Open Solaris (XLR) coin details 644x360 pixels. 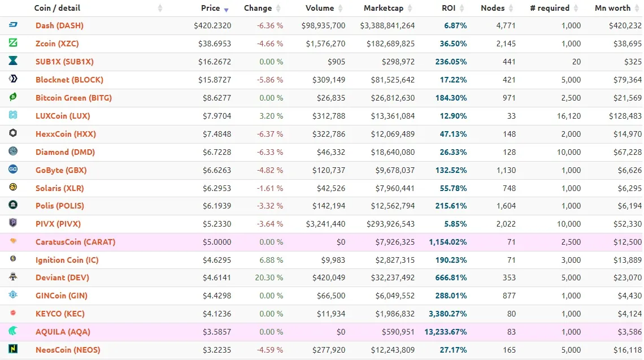(59, 188)
